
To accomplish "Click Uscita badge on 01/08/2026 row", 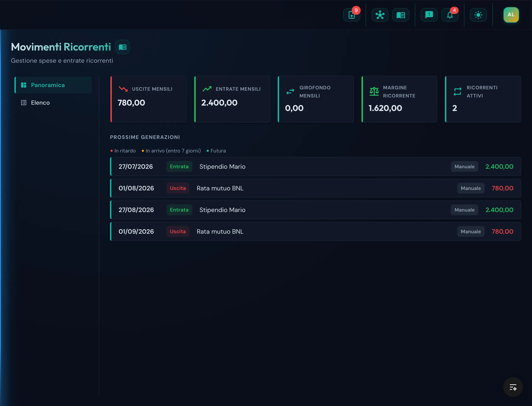I will [178, 188].
